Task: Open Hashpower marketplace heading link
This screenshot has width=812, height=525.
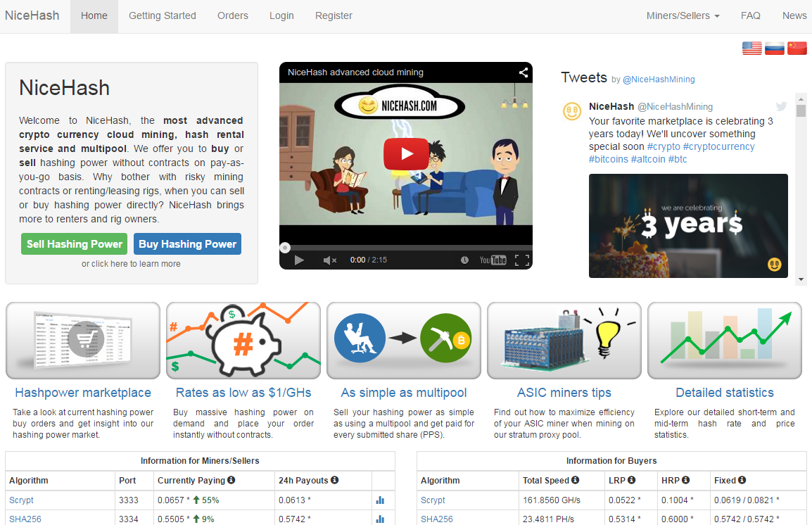Action: point(83,393)
